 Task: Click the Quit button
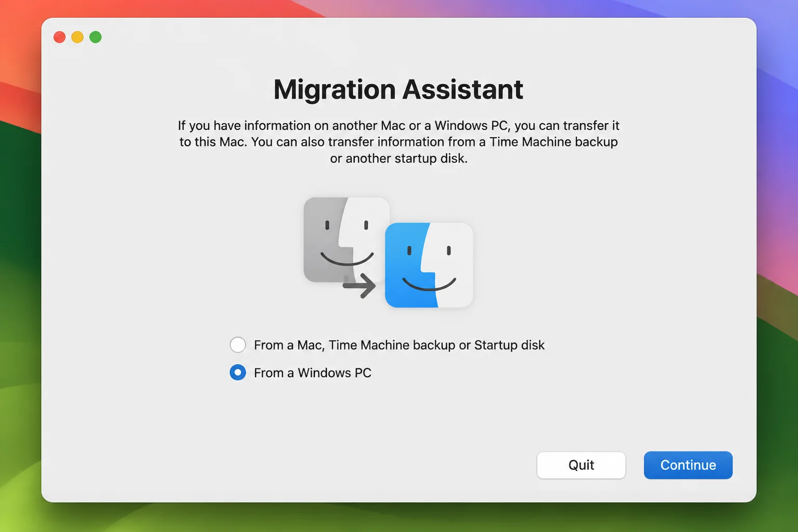[581, 465]
